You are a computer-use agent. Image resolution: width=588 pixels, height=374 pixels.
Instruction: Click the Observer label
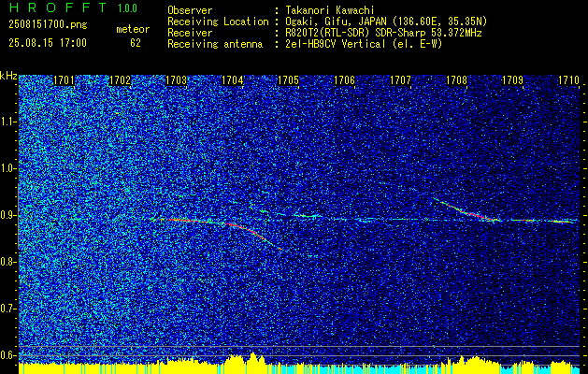click(x=190, y=10)
